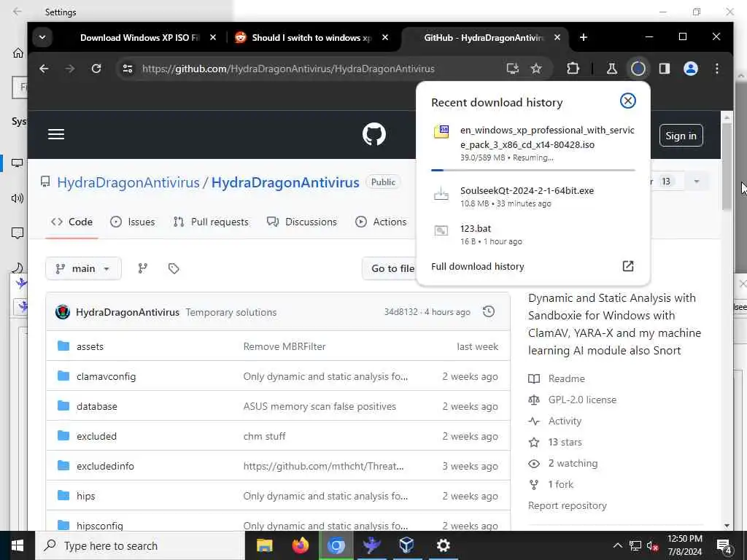
Task: Open the Activity link
Action: 565,421
